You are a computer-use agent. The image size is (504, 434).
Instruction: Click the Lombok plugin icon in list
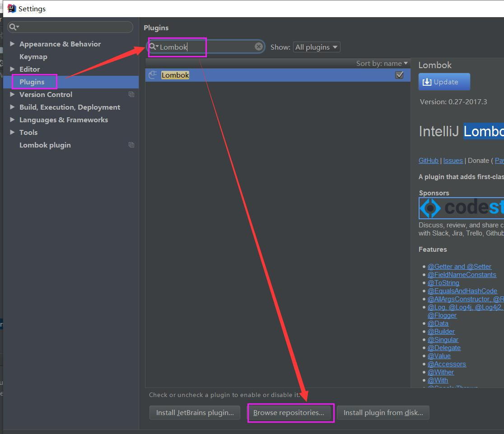click(153, 75)
